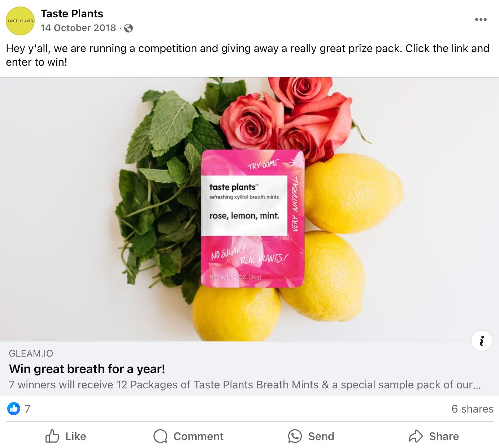The image size is (499, 448).
Task: Click the blue thumbs-up reaction icon
Action: tap(14, 409)
